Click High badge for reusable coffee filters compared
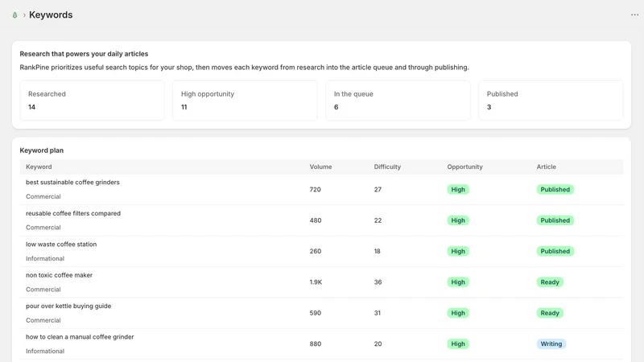Viewport: 644px width, 362px height. (458, 220)
